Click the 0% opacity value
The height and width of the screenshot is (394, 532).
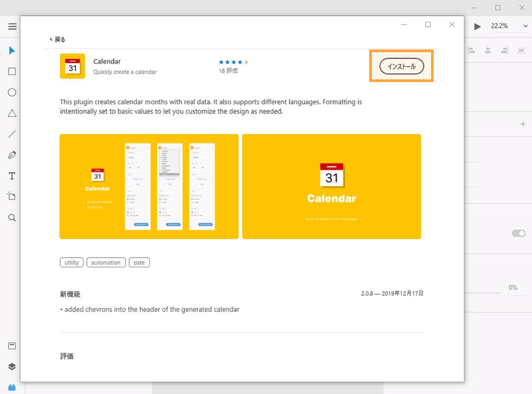[x=512, y=287]
